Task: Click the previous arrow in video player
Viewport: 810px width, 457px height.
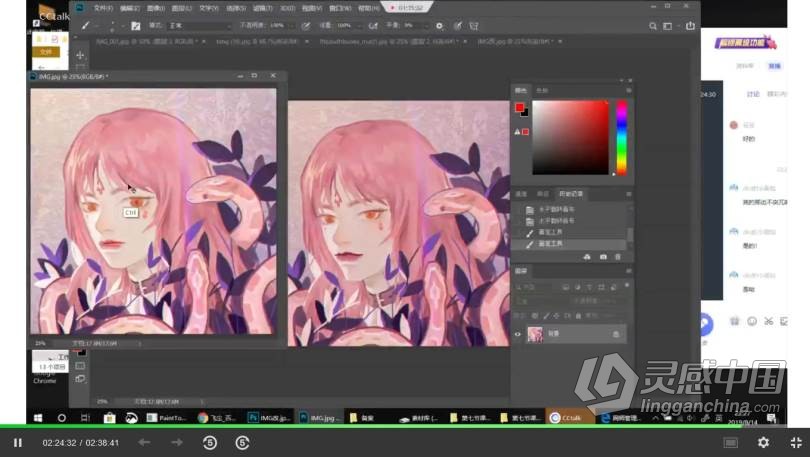Action: pyautogui.click(x=145, y=443)
